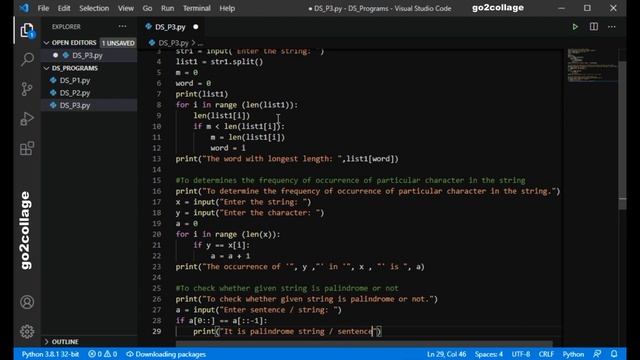Click the editor minimap preview

(x=592, y=65)
